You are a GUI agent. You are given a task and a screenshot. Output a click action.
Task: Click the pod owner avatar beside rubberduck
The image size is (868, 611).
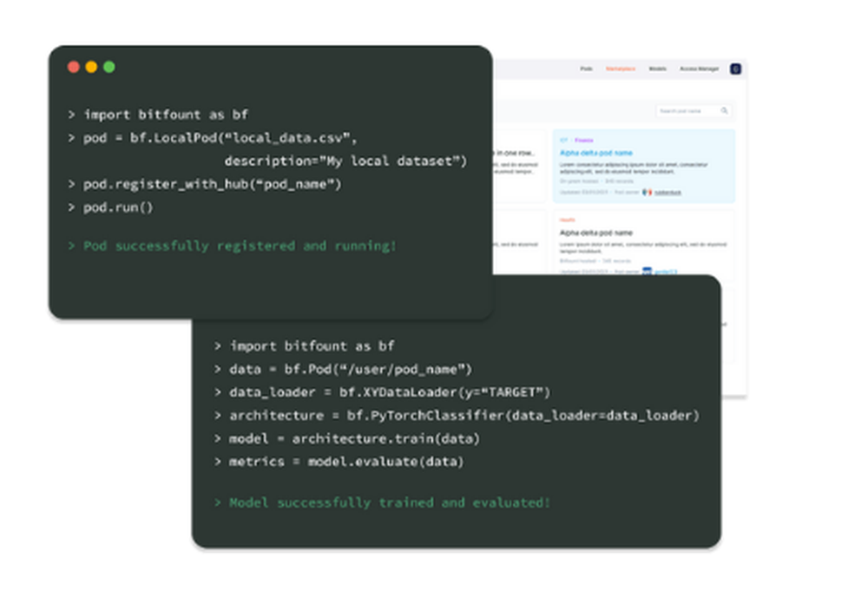coord(647,192)
